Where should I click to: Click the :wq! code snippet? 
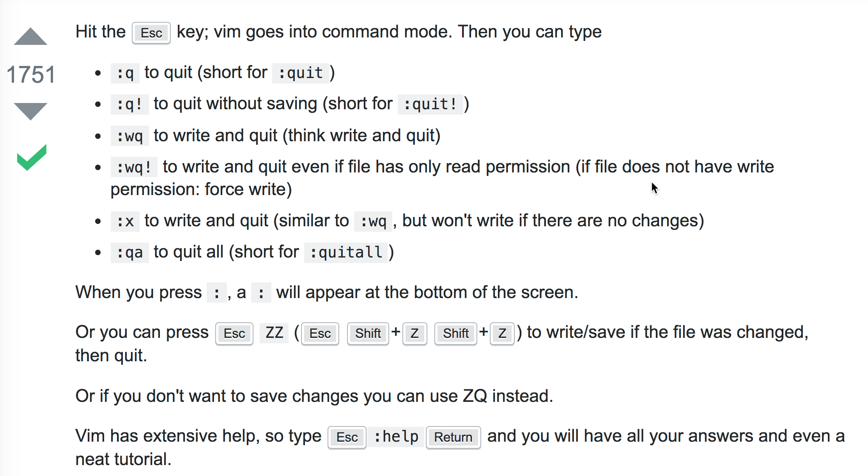(x=134, y=167)
